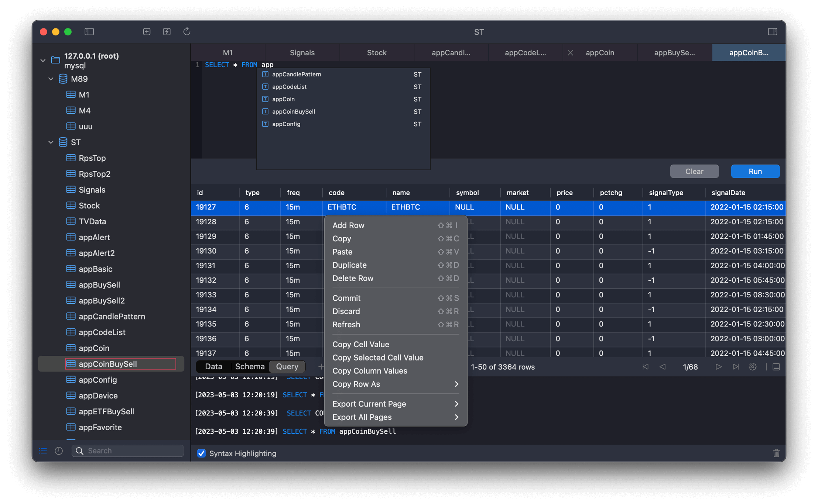Choose Copy Column Values from context menu
The height and width of the screenshot is (504, 818).
pos(396,371)
